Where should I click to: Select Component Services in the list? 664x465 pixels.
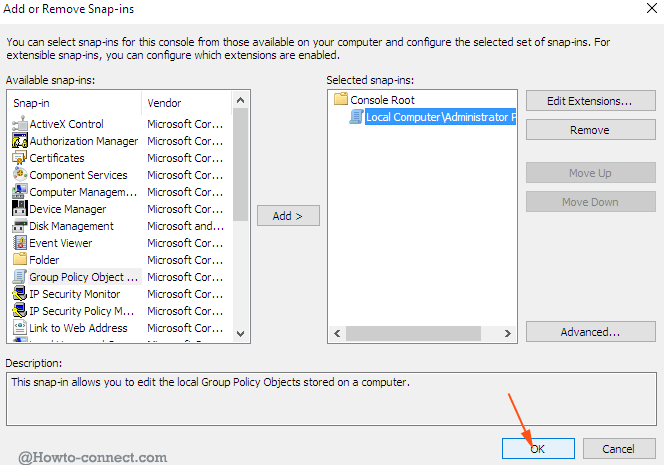[78, 175]
